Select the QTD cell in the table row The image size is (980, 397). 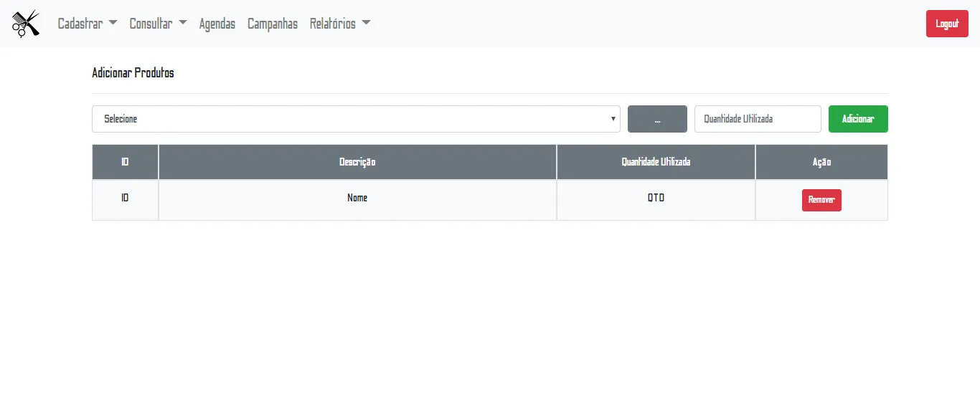click(x=656, y=198)
